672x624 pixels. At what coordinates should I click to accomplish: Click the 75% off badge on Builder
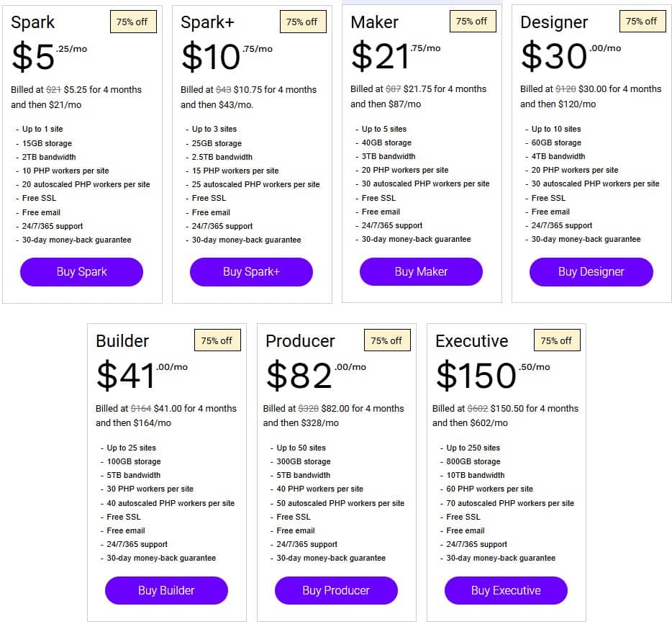[x=217, y=340]
